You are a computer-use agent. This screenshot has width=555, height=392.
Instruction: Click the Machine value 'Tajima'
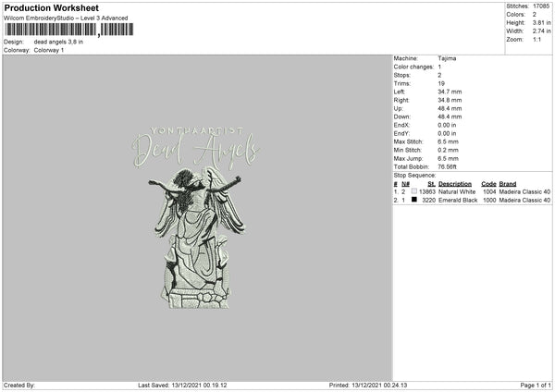point(447,58)
